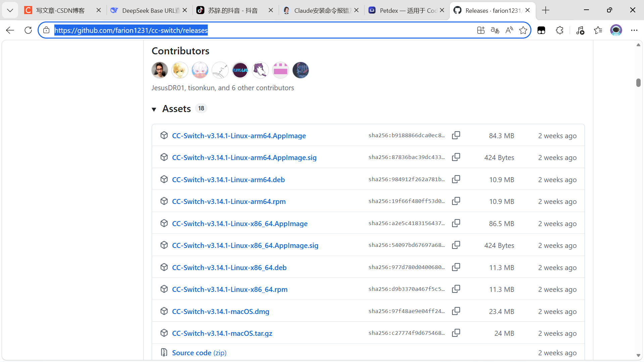The width and height of the screenshot is (644, 362).
Task: Open the first contributor's avatar with glasses
Action: 160,70
